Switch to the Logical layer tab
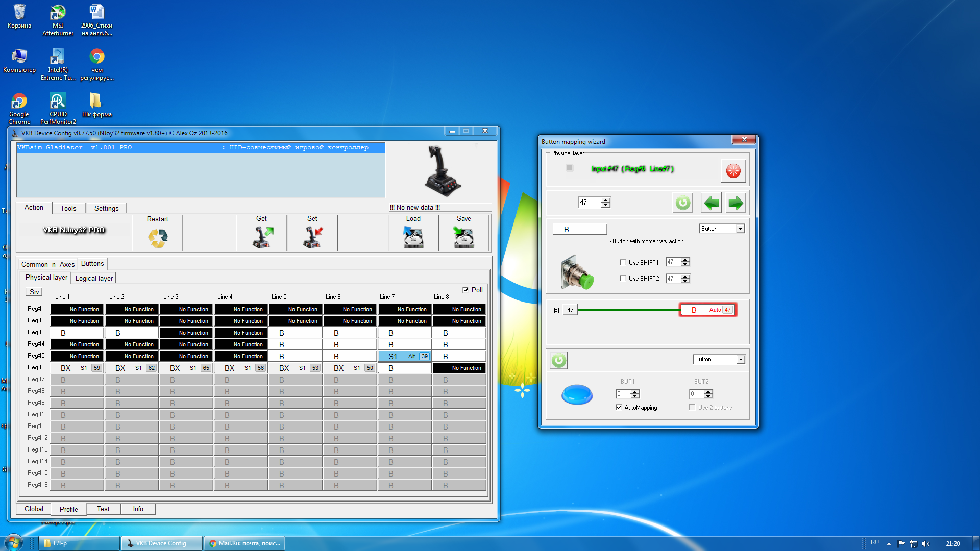The height and width of the screenshot is (551, 980). point(94,278)
